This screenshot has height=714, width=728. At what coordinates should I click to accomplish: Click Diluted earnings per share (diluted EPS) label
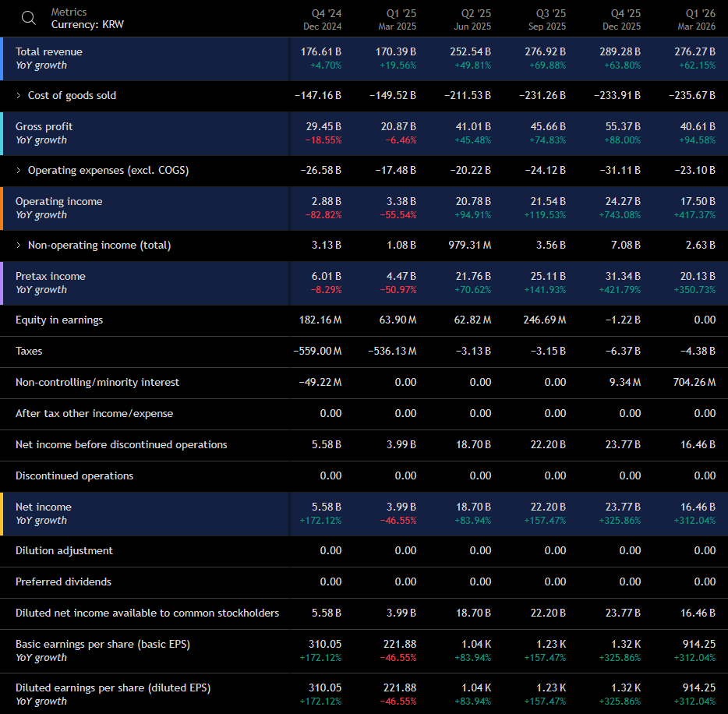pos(113,688)
